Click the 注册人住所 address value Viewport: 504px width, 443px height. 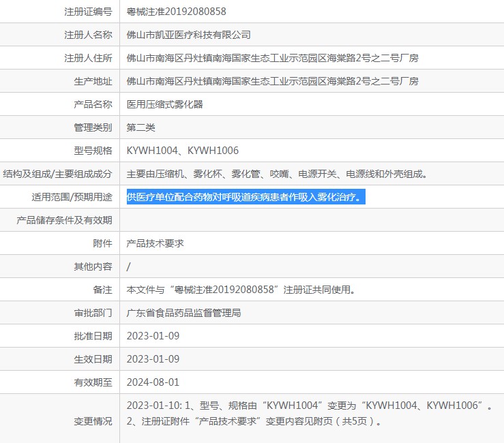tap(272, 58)
